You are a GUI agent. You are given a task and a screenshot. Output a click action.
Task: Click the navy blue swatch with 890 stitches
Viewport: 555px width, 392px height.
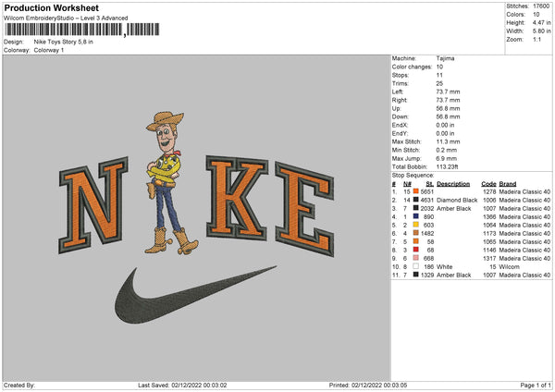[x=415, y=216]
